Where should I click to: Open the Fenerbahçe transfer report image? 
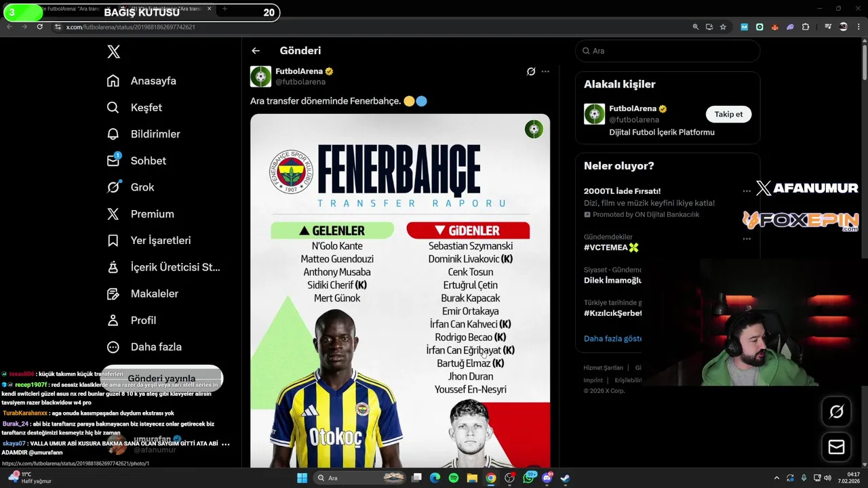click(400, 290)
